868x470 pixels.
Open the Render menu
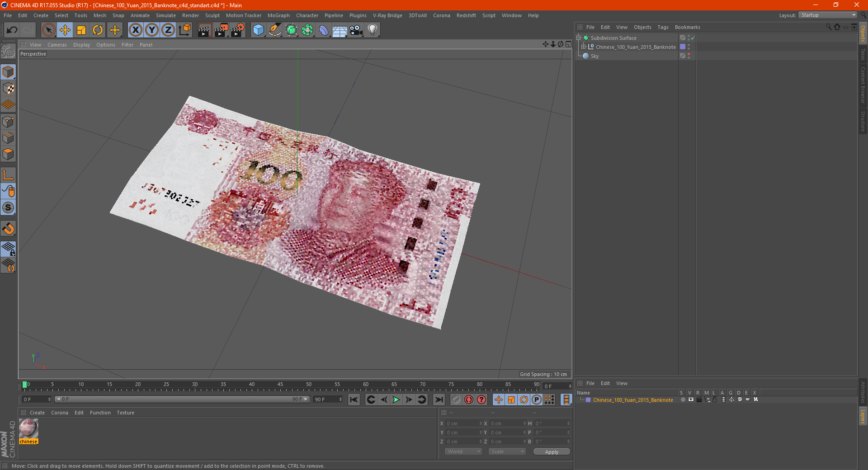pyautogui.click(x=190, y=15)
